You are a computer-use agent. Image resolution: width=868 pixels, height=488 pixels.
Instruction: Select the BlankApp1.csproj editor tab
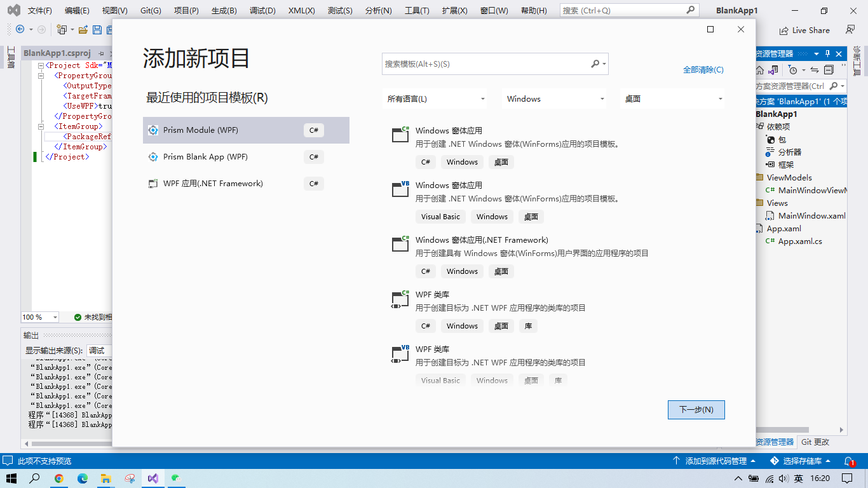57,53
